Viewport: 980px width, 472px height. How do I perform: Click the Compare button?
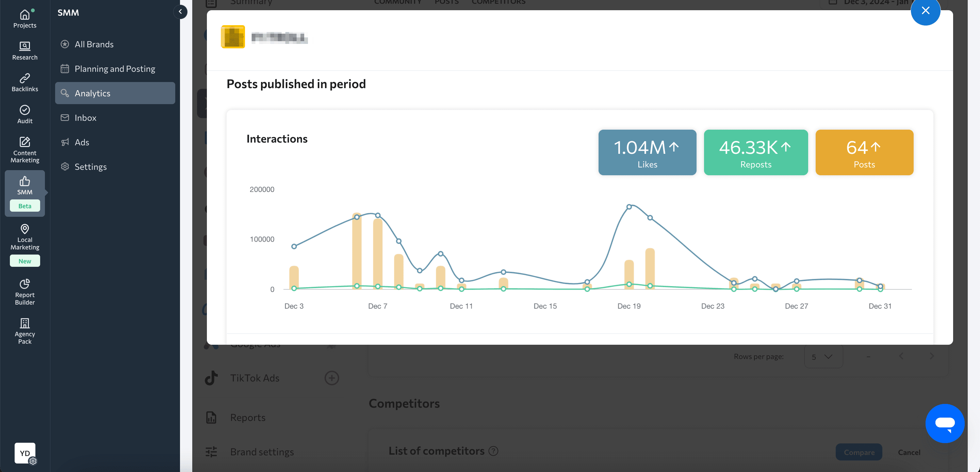point(859,452)
